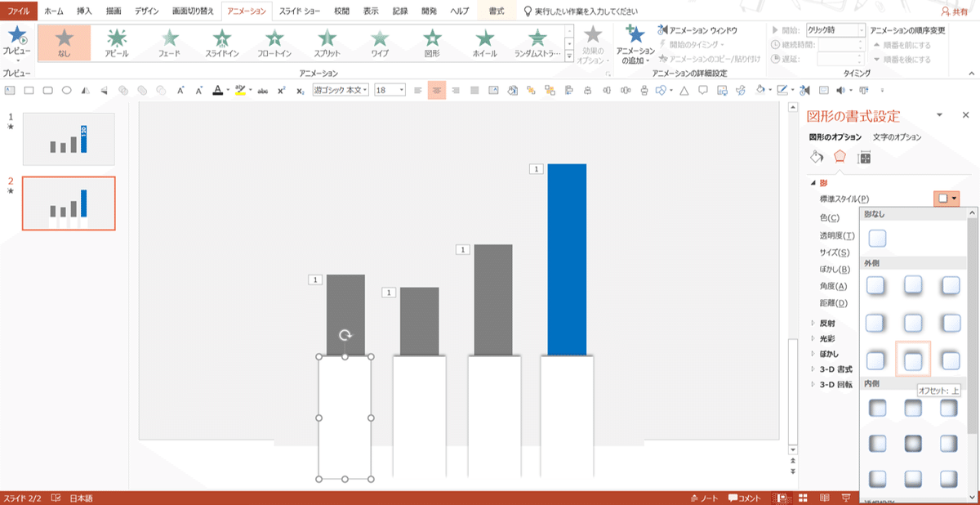This screenshot has height=505, width=980.
Task: Select the スライドイン animation effect
Action: tap(222, 43)
